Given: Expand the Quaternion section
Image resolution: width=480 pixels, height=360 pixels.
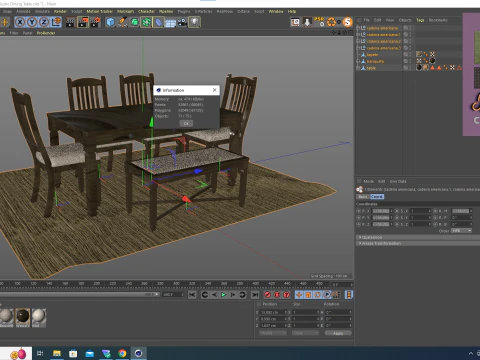Looking at the screenshot, I should point(418,237).
